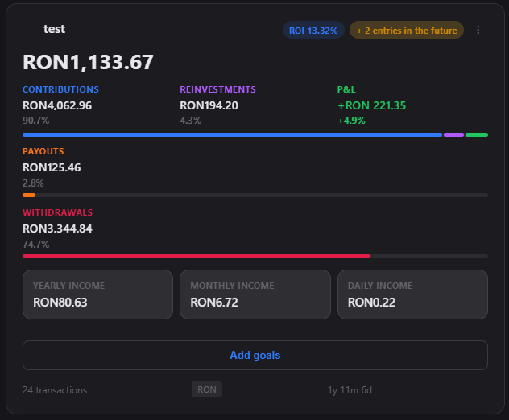Click the +RON 221.35 profit value

372,105
